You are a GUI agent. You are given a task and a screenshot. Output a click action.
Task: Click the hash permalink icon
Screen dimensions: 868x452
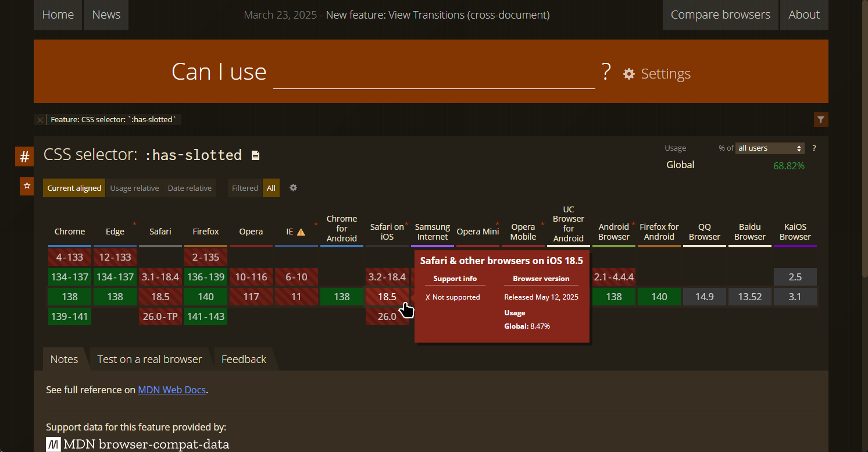(24, 156)
